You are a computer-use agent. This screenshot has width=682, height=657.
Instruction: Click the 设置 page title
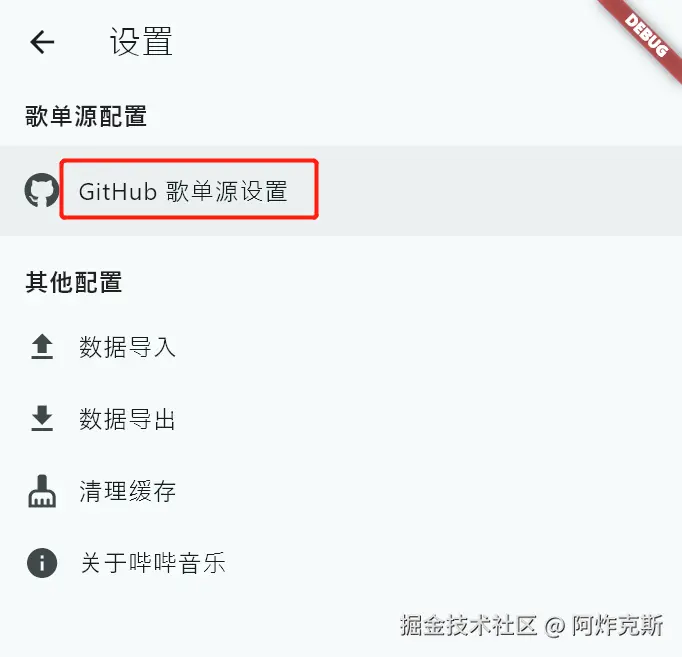(141, 41)
